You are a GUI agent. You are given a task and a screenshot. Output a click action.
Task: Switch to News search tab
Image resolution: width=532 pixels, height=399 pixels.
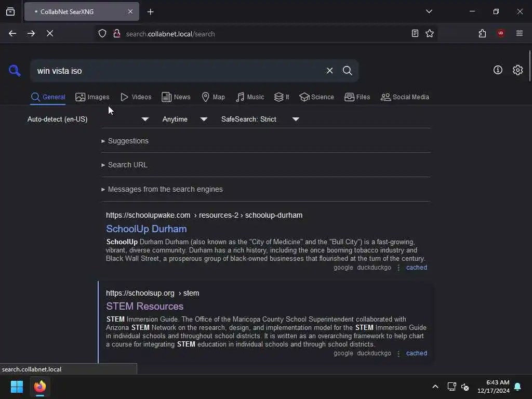coord(176,97)
